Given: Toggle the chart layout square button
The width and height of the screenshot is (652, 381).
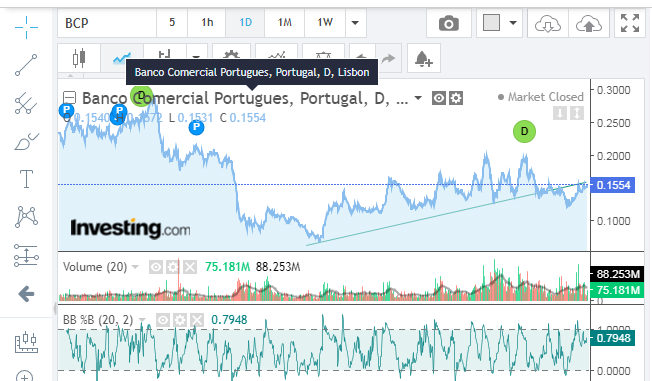Looking at the screenshot, I should (x=491, y=23).
